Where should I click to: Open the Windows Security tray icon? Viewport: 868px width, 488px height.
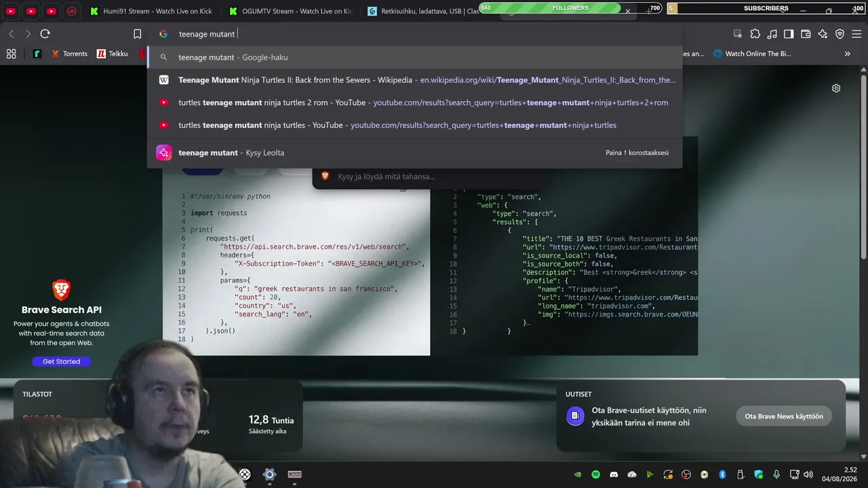[x=759, y=474]
